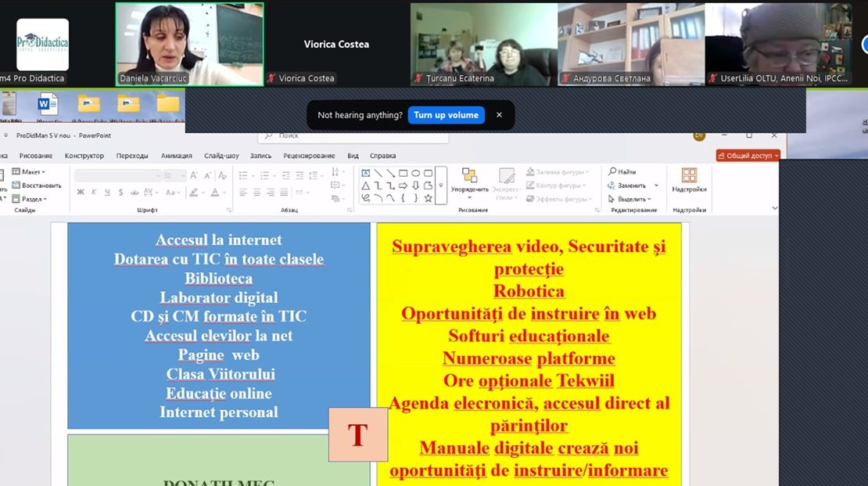This screenshot has height=486, width=868.
Task: Open the Надстройки add-ins icon
Action: pyautogui.click(x=689, y=179)
